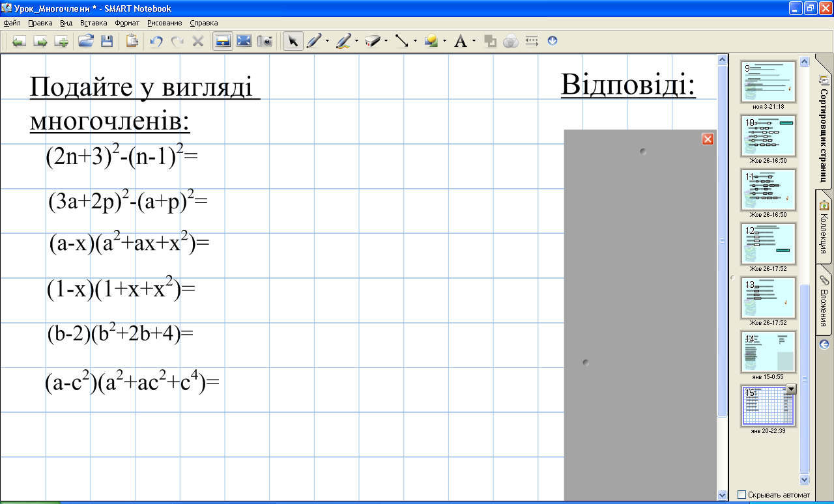Expand Eraser size dropdown

pyautogui.click(x=386, y=42)
